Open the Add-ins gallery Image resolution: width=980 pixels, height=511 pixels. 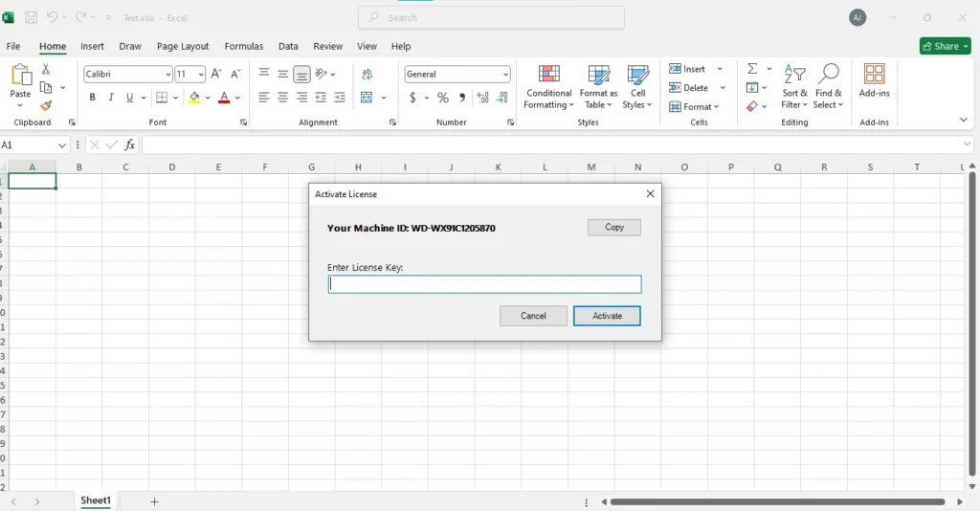pyautogui.click(x=874, y=80)
